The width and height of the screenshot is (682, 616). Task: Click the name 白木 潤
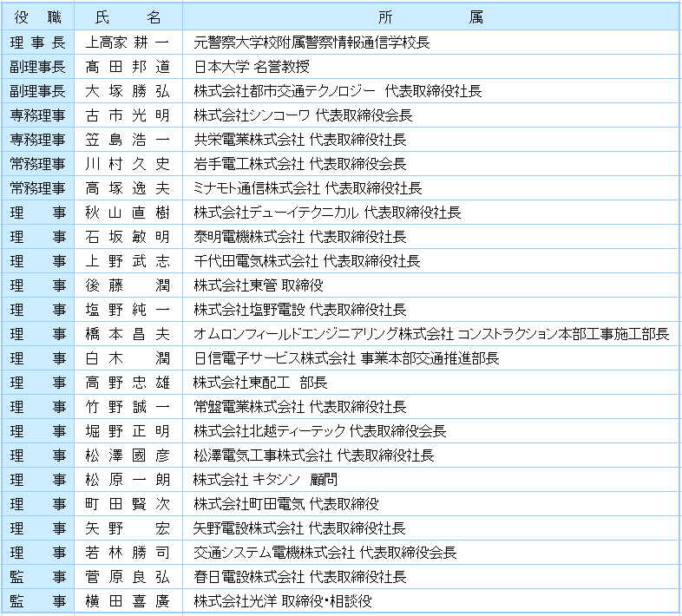(x=128, y=359)
